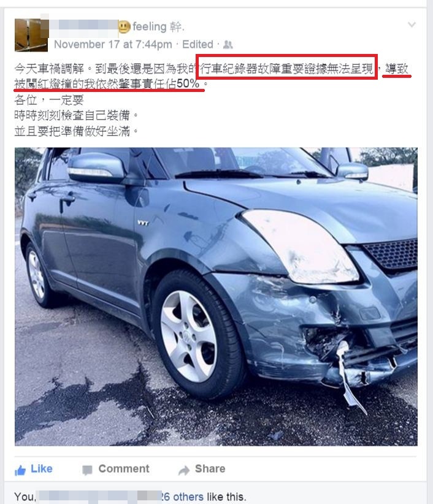
Task: Click the Comment text button
Action: [124, 468]
